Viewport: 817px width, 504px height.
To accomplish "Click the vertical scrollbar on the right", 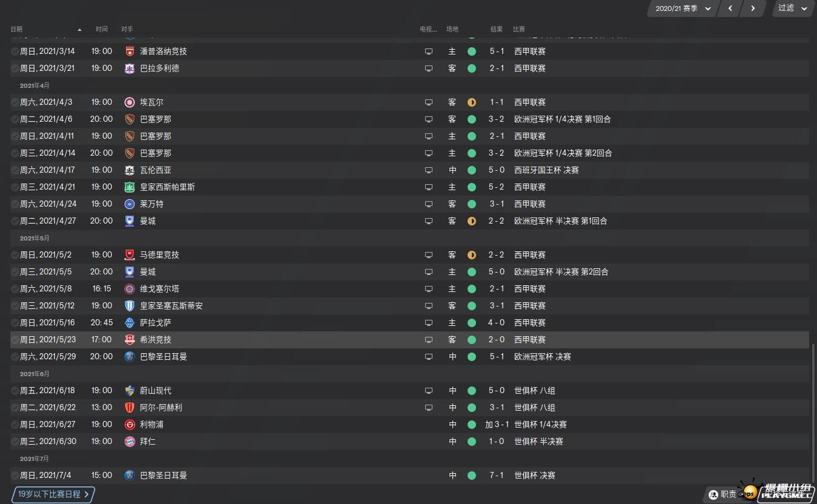I will 813,412.
